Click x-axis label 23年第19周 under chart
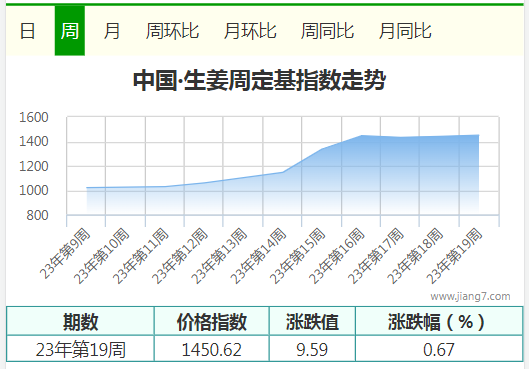This screenshot has height=369, width=529. pos(454,256)
